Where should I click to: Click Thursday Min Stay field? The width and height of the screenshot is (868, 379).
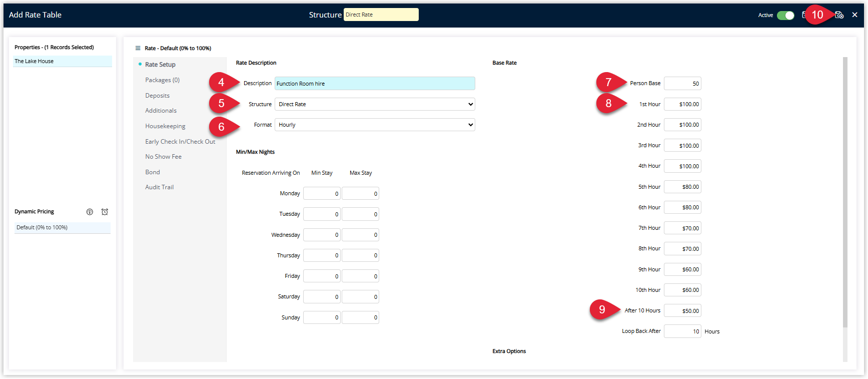pos(322,255)
